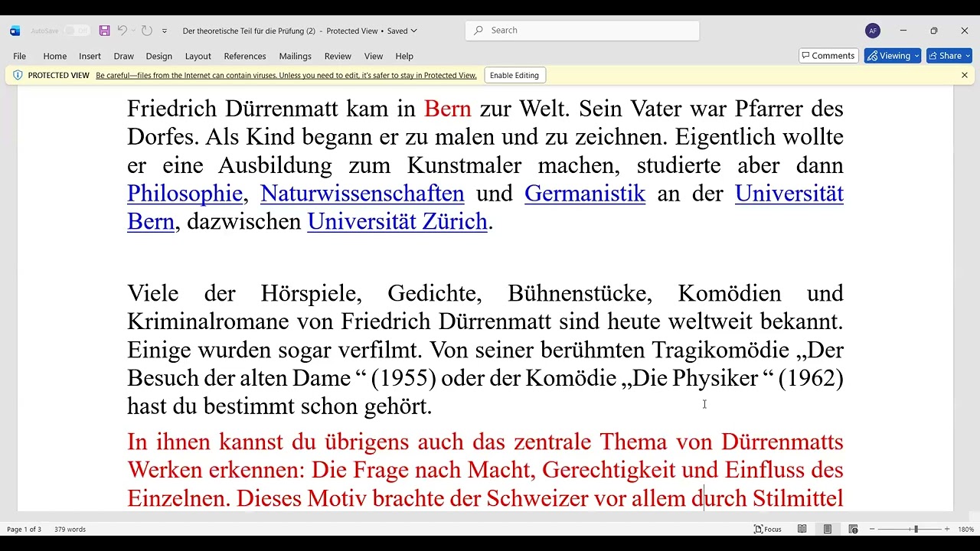
Task: Select the Review tab
Action: pyautogui.click(x=338, y=56)
